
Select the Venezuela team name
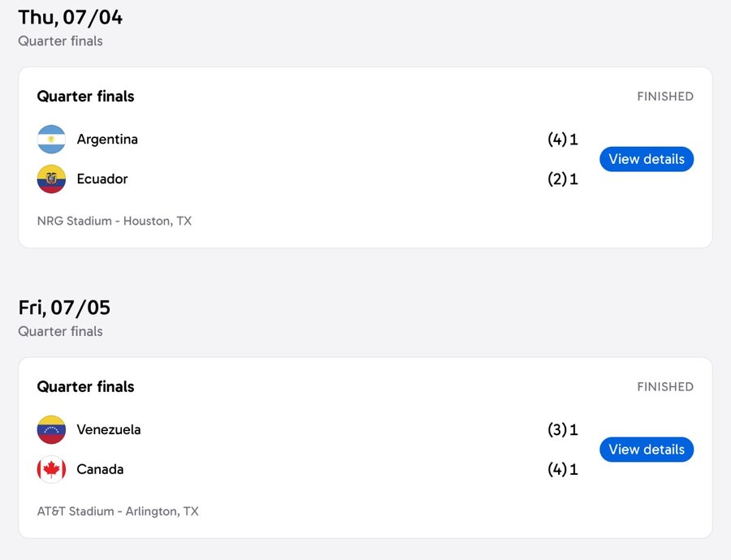point(109,429)
